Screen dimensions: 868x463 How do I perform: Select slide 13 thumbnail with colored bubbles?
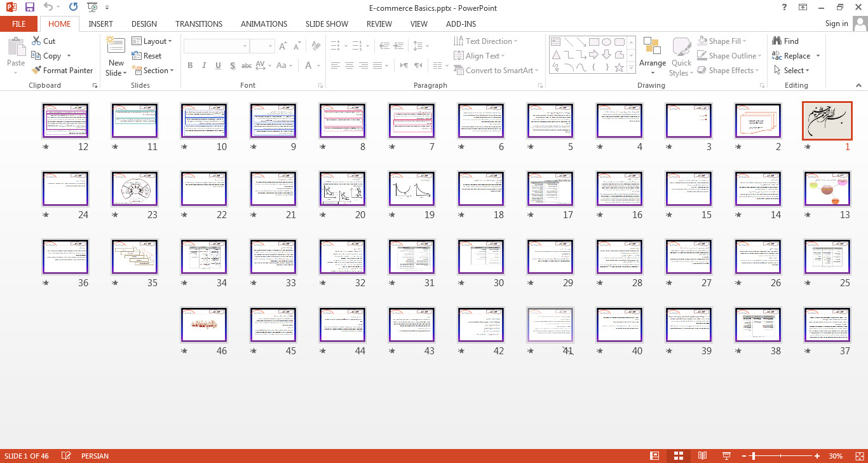pos(827,188)
